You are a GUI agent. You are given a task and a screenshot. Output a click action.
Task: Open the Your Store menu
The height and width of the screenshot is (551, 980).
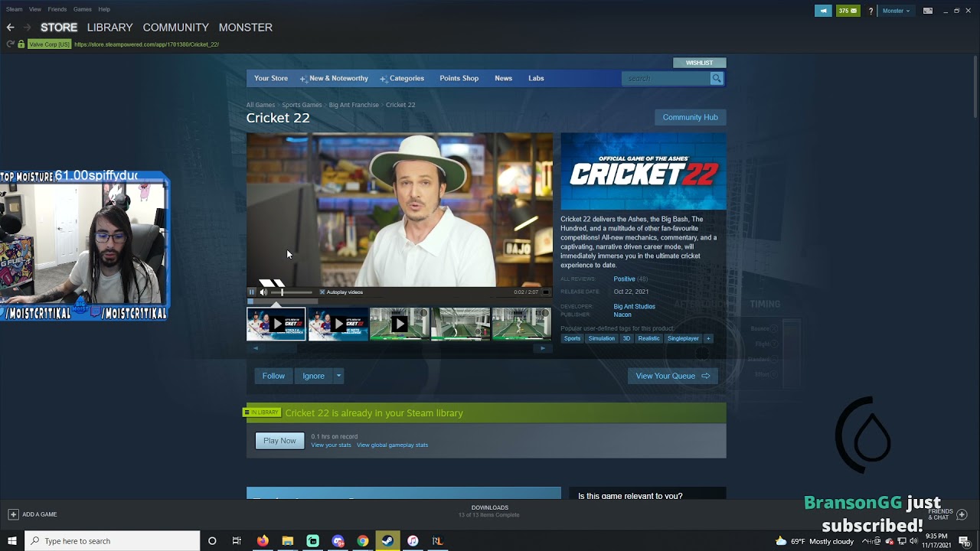click(x=271, y=78)
